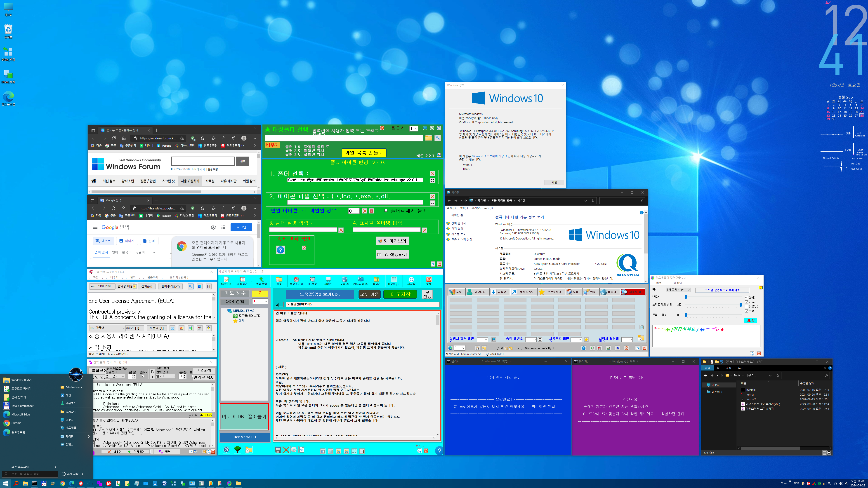868x488 pixels.
Task: Click 폴더선택 green arrow icon in Dev Memo
Action: tap(261, 281)
